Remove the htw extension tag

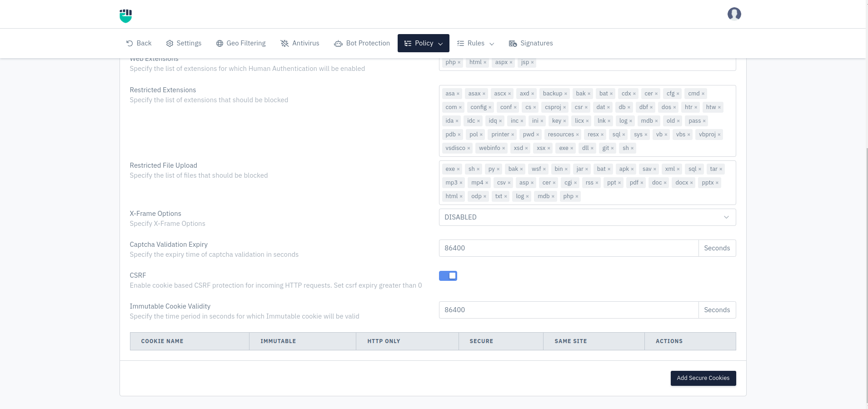719,107
